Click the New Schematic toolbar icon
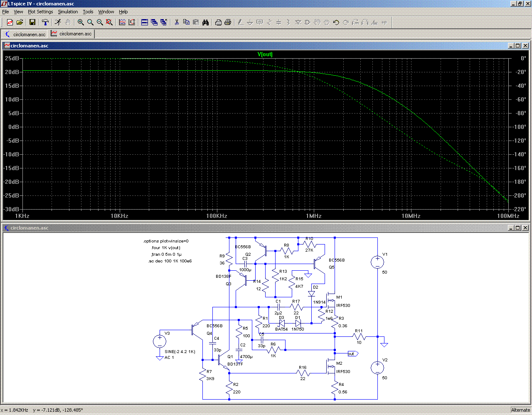 (x=10, y=22)
